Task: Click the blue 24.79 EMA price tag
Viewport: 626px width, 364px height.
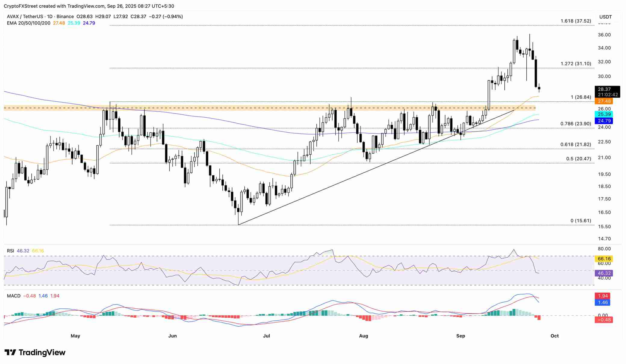Action: pos(604,121)
